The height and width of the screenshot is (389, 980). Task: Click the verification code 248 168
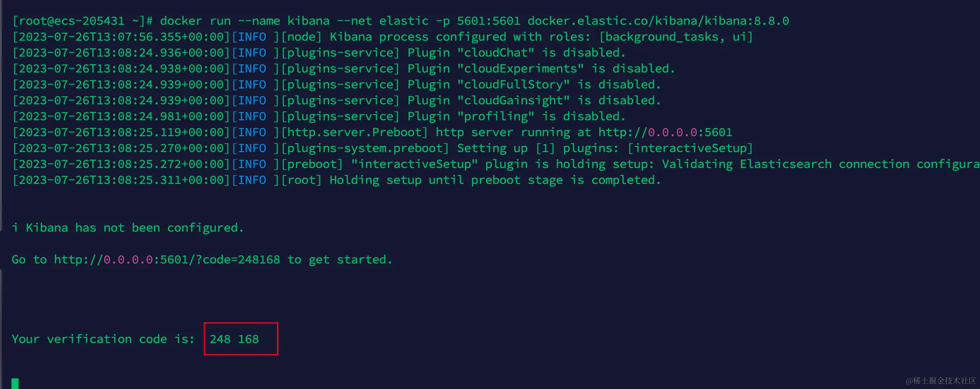click(x=234, y=339)
